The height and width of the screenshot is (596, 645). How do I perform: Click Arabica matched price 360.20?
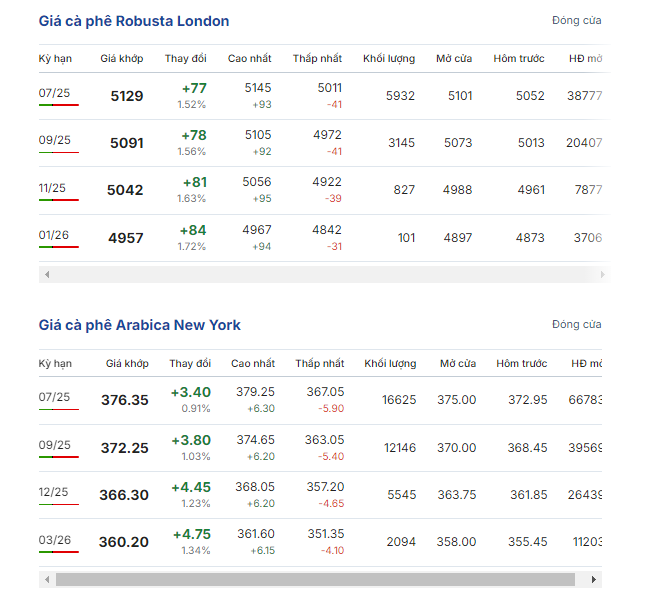point(123,542)
